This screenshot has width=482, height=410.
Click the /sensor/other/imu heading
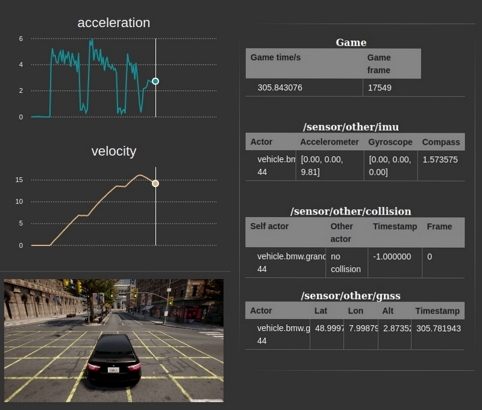[x=351, y=127]
